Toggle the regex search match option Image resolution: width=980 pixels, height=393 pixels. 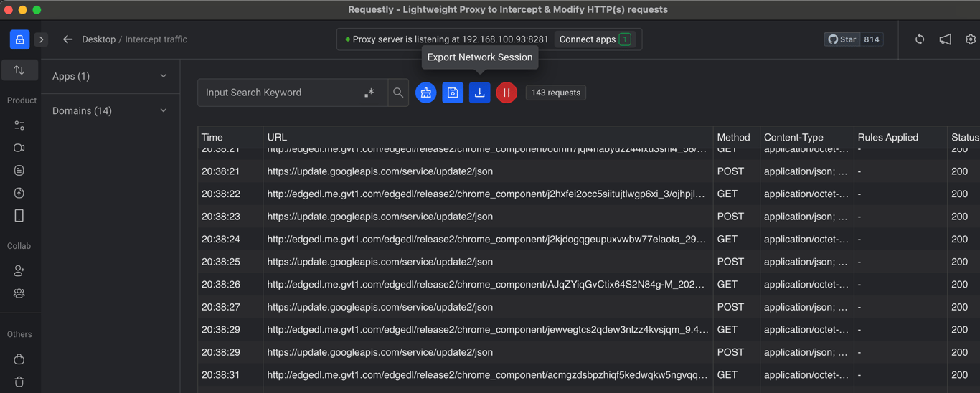tap(369, 93)
